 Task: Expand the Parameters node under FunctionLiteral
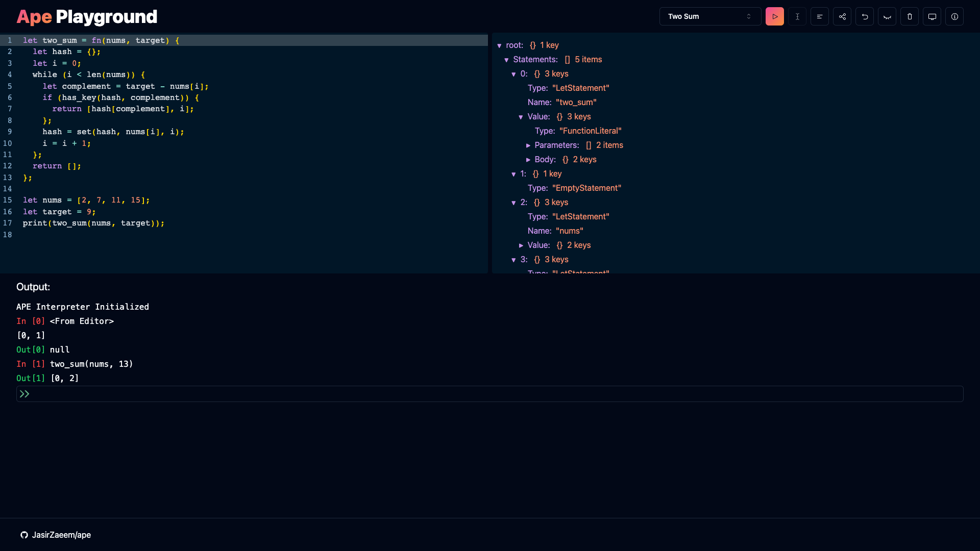click(x=529, y=145)
